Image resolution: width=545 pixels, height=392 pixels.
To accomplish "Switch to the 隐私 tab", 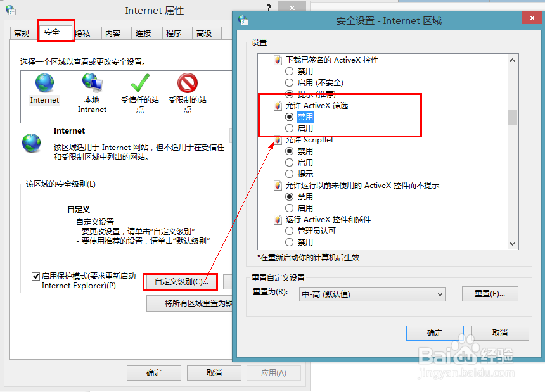I will click(84, 34).
